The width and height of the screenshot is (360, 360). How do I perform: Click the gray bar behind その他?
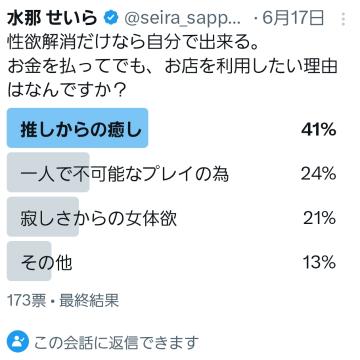coord(29,261)
